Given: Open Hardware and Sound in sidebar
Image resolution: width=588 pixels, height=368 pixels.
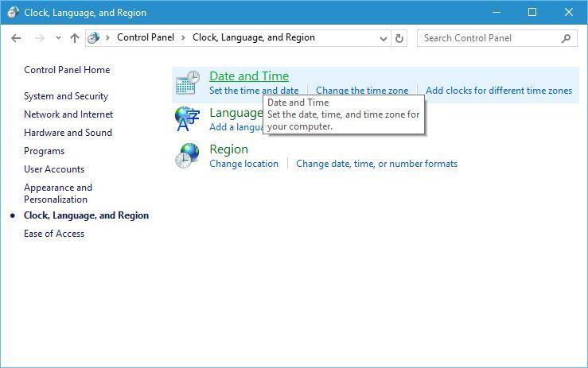Looking at the screenshot, I should [68, 133].
